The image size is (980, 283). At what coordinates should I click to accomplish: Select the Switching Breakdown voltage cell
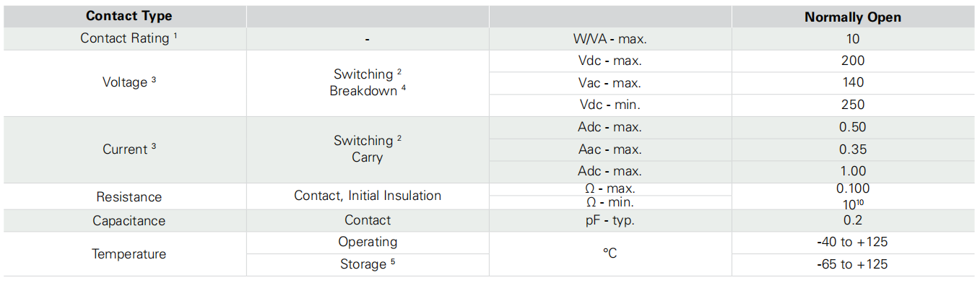(x=368, y=82)
